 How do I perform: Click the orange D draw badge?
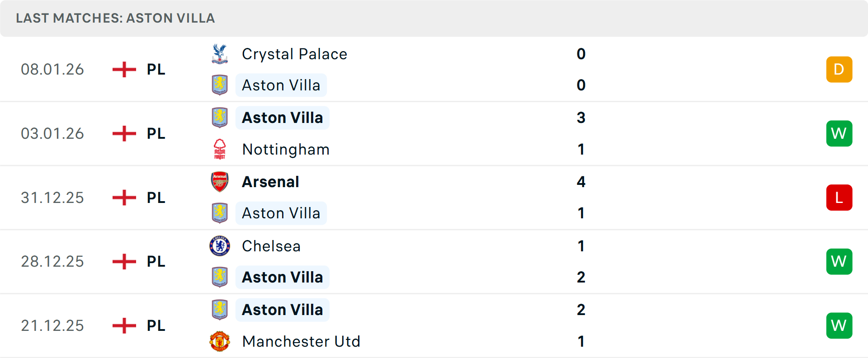tap(839, 70)
